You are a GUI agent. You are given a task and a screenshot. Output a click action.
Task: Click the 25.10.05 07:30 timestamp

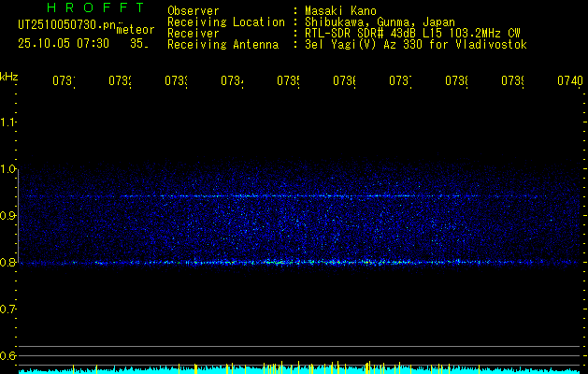click(x=65, y=43)
